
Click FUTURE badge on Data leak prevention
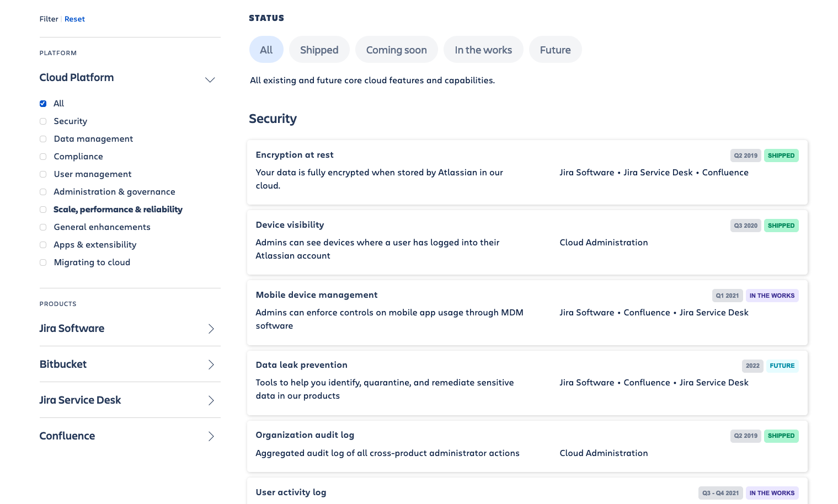pos(782,366)
